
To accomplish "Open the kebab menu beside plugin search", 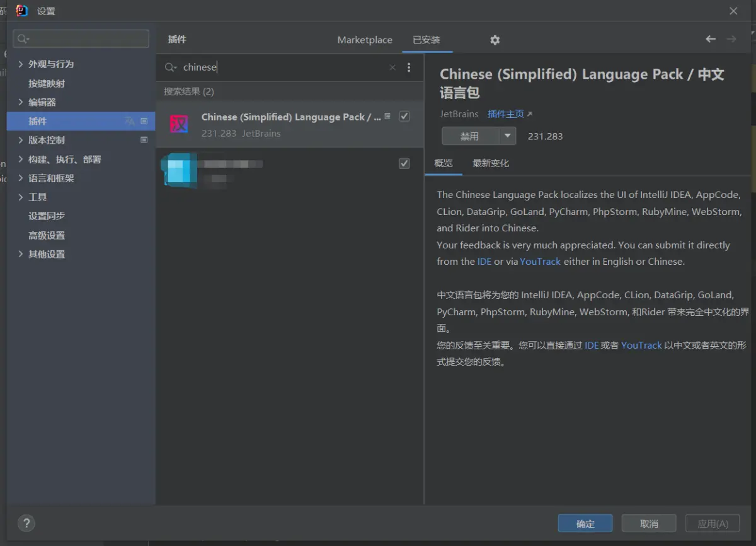I will pyautogui.click(x=409, y=67).
